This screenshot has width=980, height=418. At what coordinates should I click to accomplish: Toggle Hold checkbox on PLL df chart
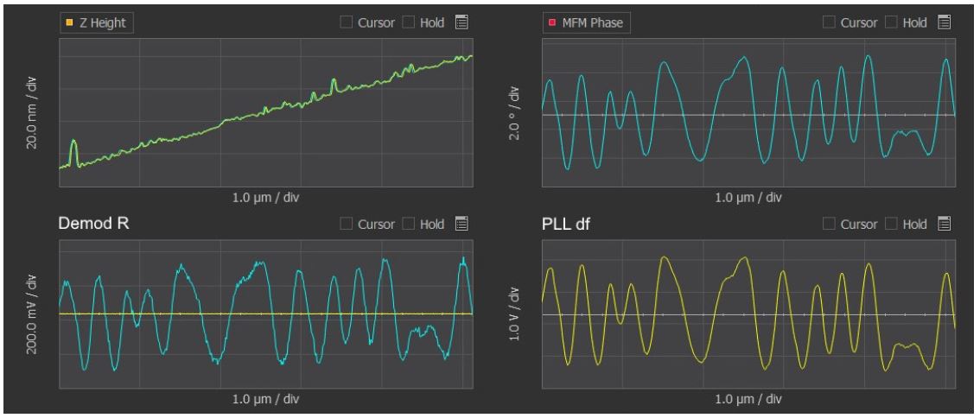tap(893, 225)
